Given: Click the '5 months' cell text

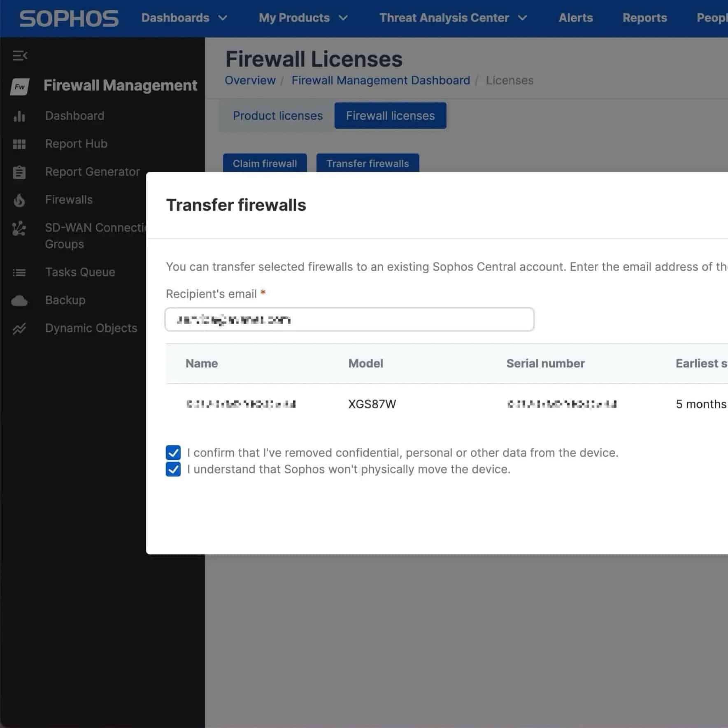Looking at the screenshot, I should coord(701,404).
